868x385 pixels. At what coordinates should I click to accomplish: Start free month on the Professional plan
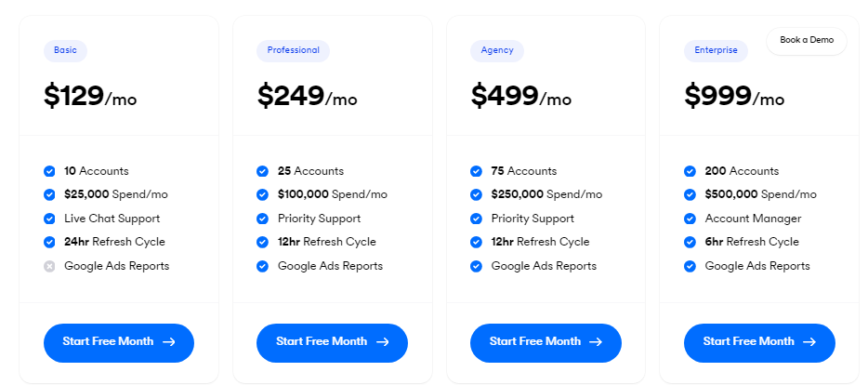click(332, 343)
